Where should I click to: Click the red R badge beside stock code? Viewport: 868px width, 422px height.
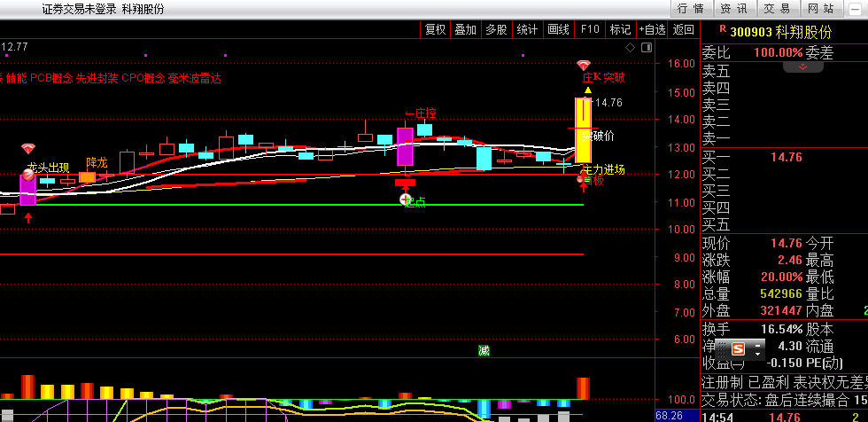click(x=722, y=31)
